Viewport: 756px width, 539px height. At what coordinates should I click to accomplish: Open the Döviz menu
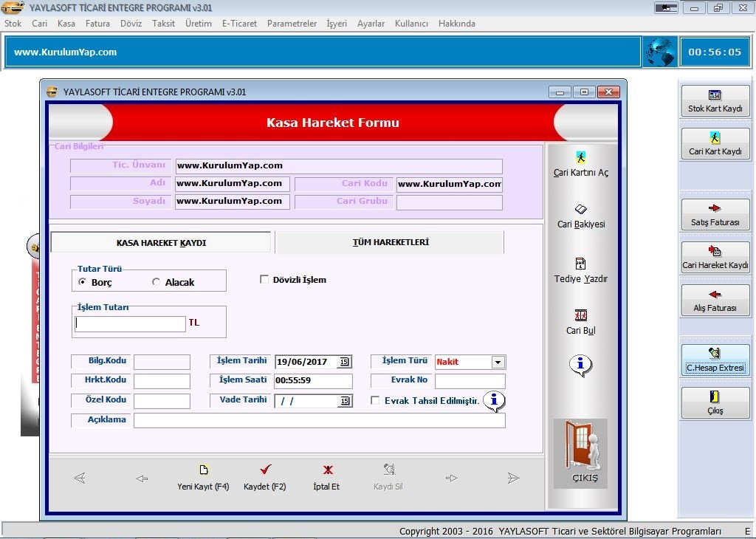coord(131,23)
